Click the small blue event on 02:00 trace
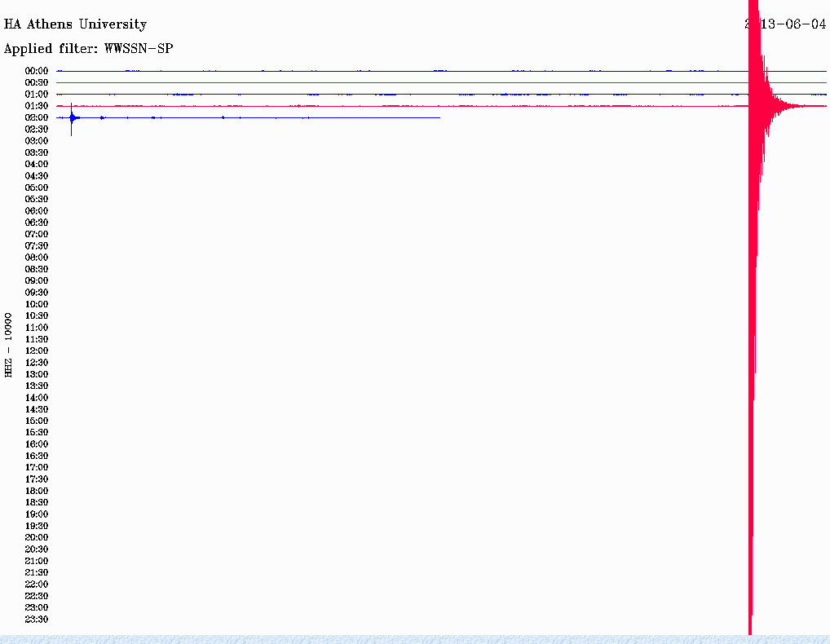The height and width of the screenshot is (644, 830). 73,118
